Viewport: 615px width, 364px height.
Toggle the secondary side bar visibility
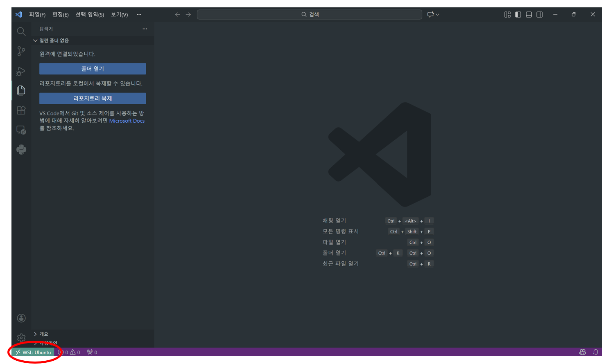click(540, 15)
